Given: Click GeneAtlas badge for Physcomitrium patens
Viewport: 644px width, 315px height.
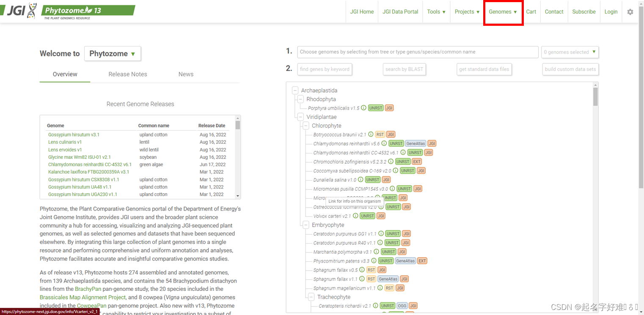Looking at the screenshot, I should coord(405,261).
